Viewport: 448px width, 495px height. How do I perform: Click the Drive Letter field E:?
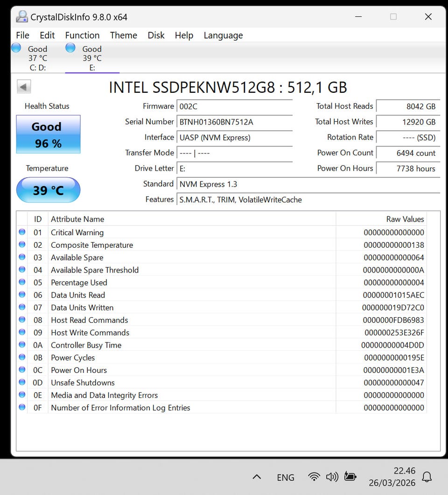click(235, 168)
